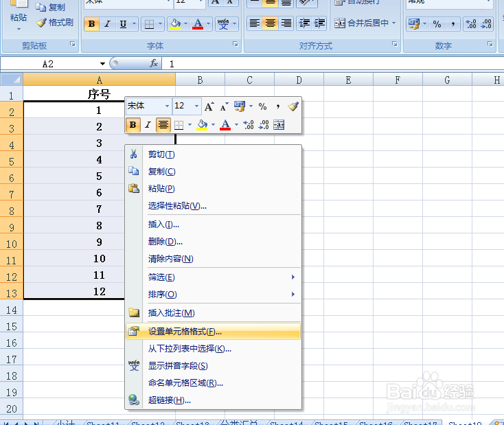Toggle center alignment in the mini toolbar

[x=163, y=125]
